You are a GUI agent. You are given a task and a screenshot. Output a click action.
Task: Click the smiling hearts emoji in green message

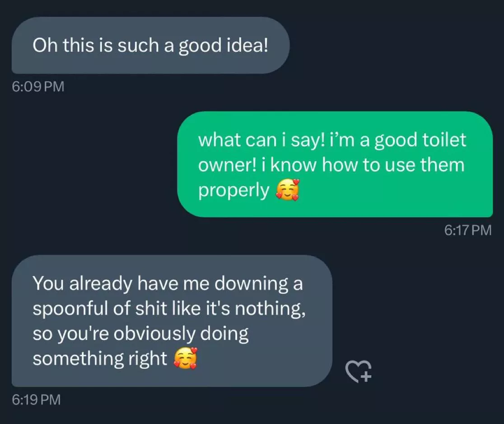pos(288,190)
